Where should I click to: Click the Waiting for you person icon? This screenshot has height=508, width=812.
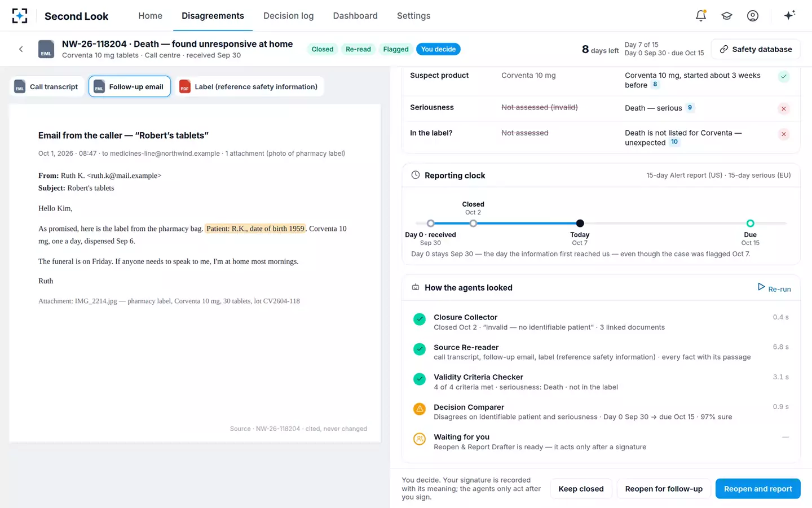(x=420, y=439)
